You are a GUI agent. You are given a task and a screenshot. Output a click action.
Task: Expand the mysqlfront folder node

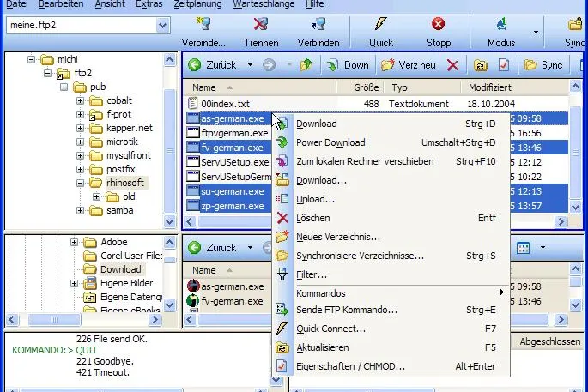[x=80, y=155]
